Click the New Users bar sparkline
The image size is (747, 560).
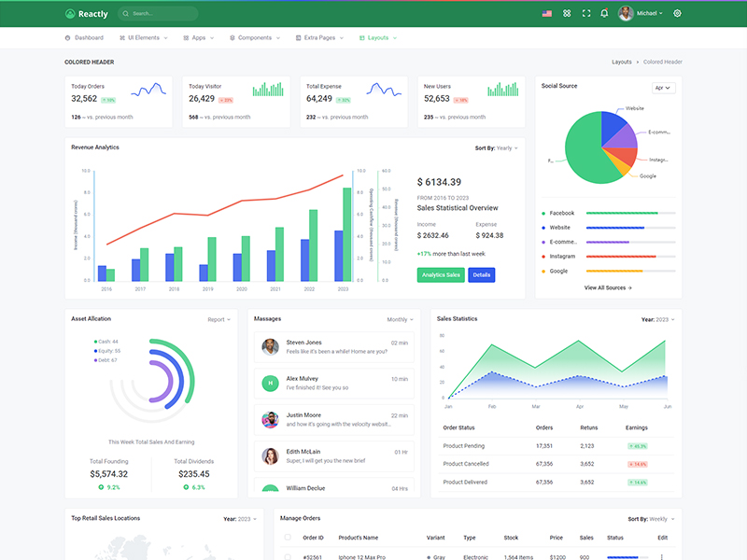click(x=502, y=89)
